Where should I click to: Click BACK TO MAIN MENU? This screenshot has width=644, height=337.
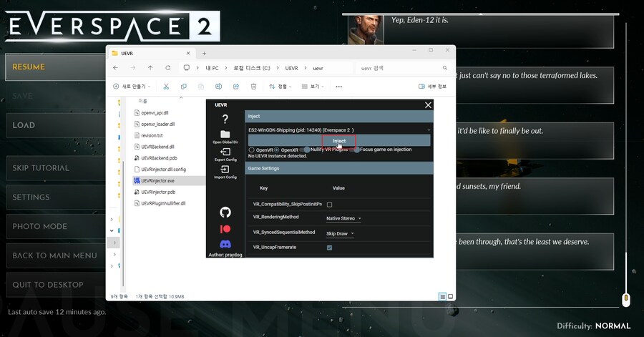point(57,255)
